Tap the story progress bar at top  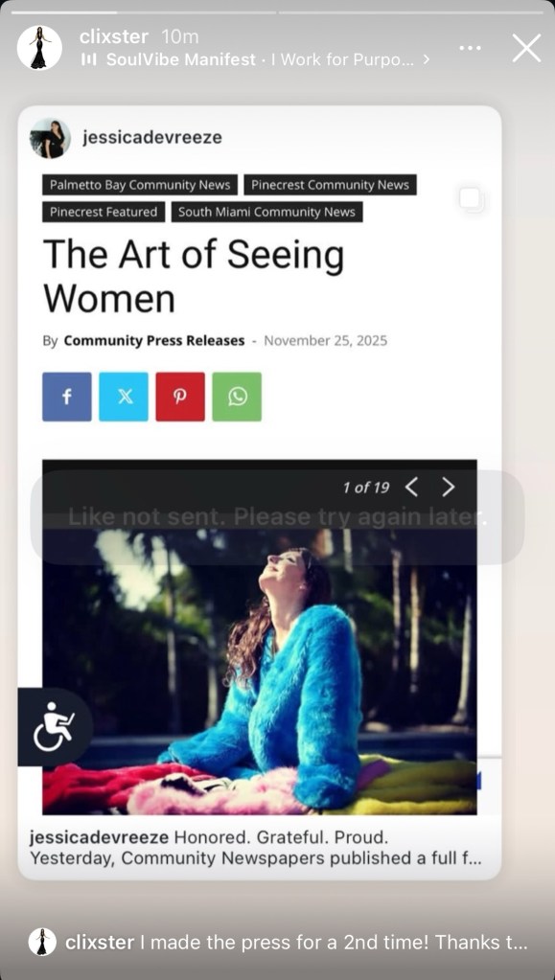click(x=277, y=11)
